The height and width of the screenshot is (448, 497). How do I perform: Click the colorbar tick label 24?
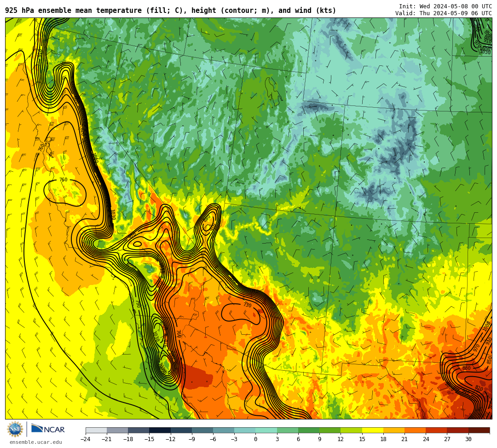(426, 439)
